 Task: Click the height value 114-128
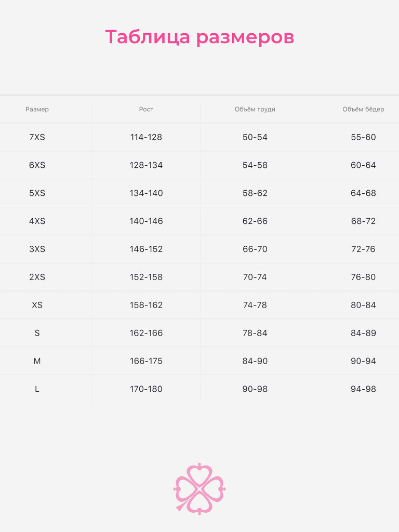tap(146, 138)
